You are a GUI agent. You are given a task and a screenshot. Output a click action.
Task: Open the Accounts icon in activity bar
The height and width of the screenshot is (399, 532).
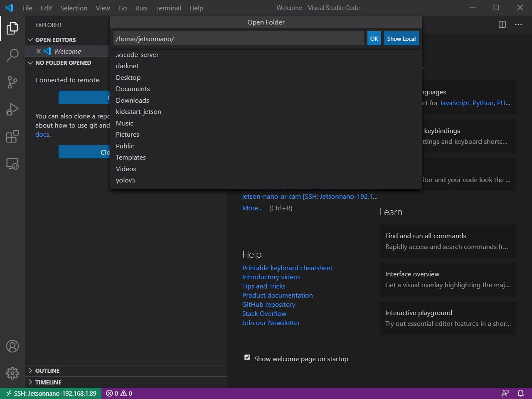point(12,346)
